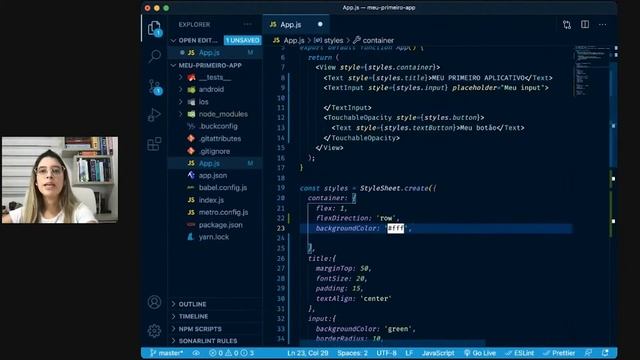Open the Manage gear icon
This screenshot has width=640, height=360.
point(154,330)
